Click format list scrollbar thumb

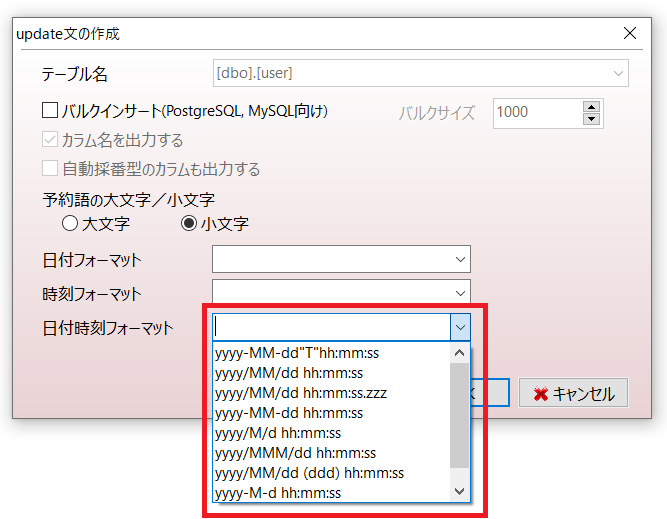point(459,415)
